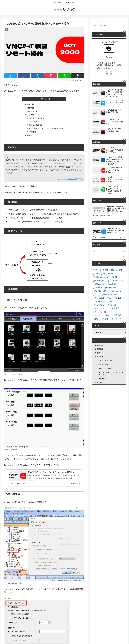Click the コピー copy-link button
Viewport: 129px width, 644px height.
pyautogui.click(x=78, y=76)
